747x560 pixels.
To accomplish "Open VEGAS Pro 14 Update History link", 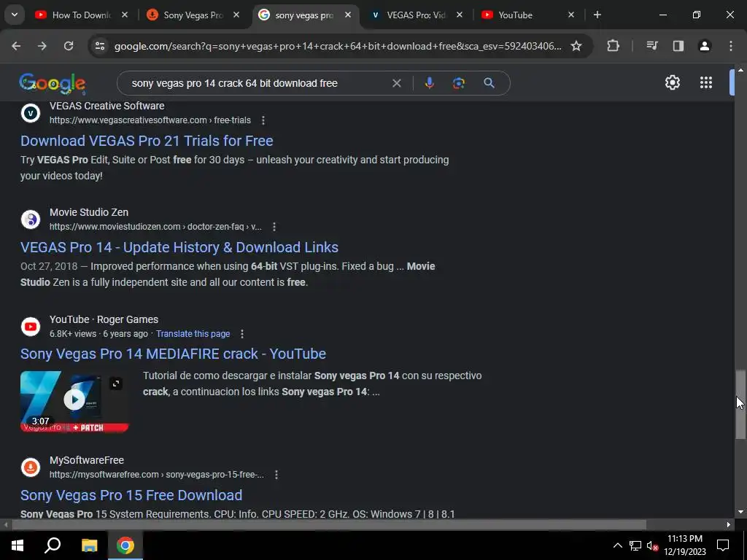I will pos(179,248).
